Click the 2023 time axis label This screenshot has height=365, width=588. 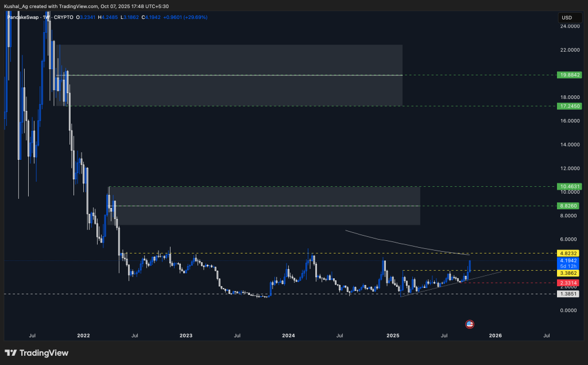click(x=186, y=336)
